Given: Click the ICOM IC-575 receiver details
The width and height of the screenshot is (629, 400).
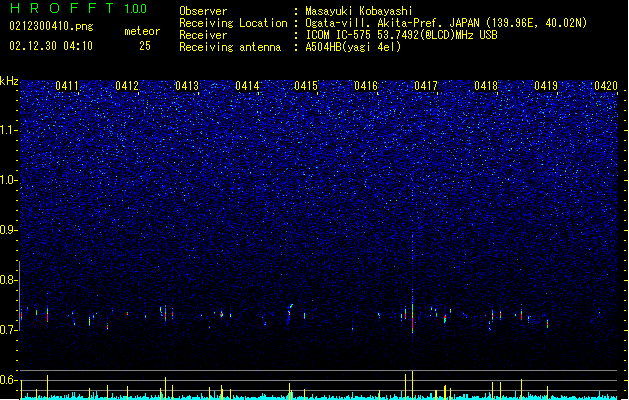Looking at the screenshot, I should [x=401, y=35].
